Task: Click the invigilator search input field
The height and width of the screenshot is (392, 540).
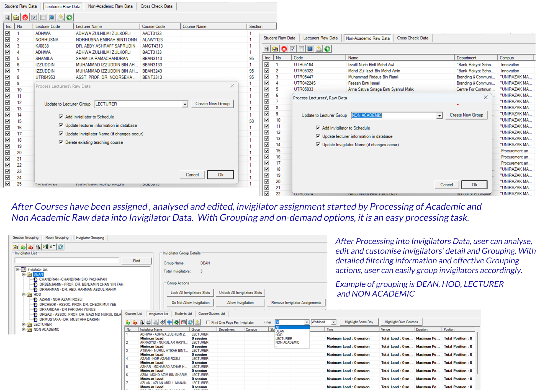Action: point(66,261)
